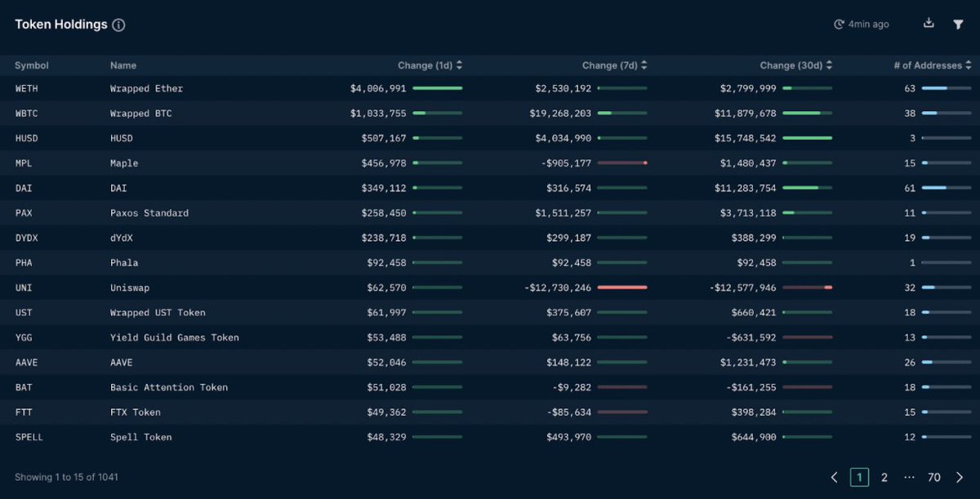Click the Showing 1 to 15 of 1041 text
The width and height of the screenshot is (980, 499).
point(66,477)
